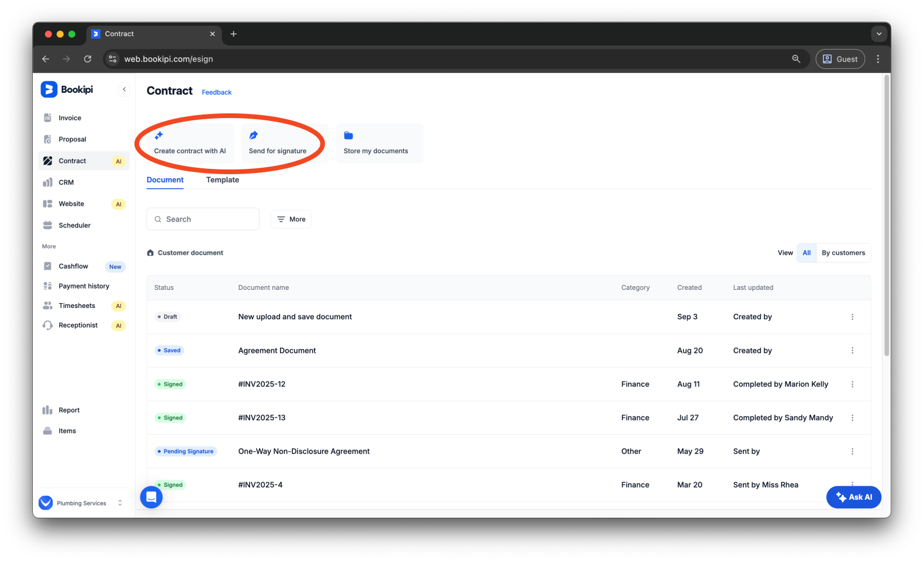Open the chat support bubble icon
The width and height of the screenshot is (924, 561).
point(151,497)
